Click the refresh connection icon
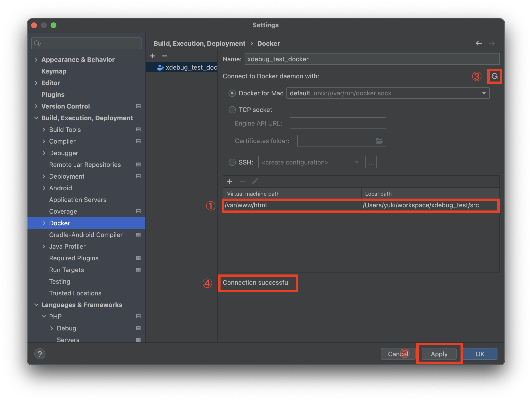 (494, 76)
